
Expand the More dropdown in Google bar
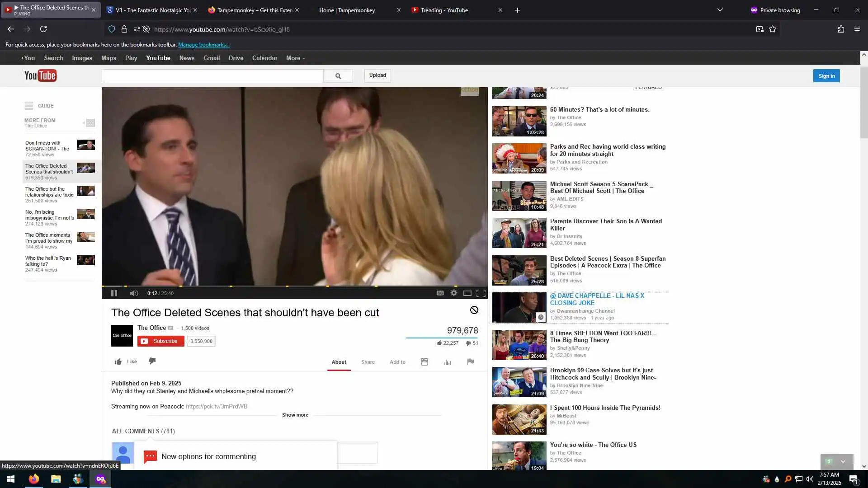[295, 58]
